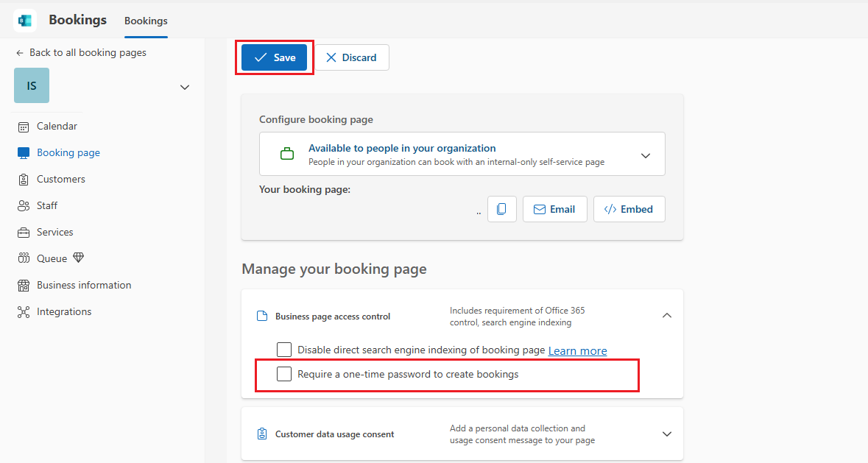Embed the booking page
868x463 pixels.
(629, 209)
